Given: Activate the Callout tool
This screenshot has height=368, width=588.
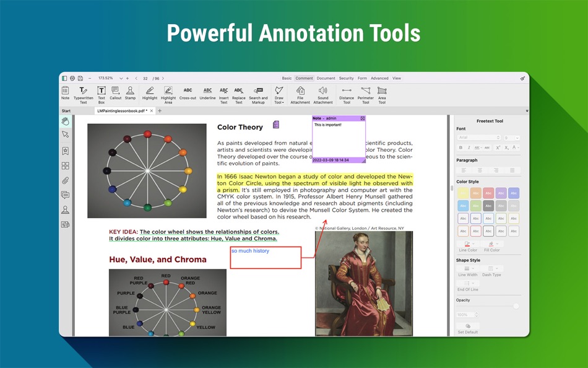Looking at the screenshot, I should coord(116,93).
